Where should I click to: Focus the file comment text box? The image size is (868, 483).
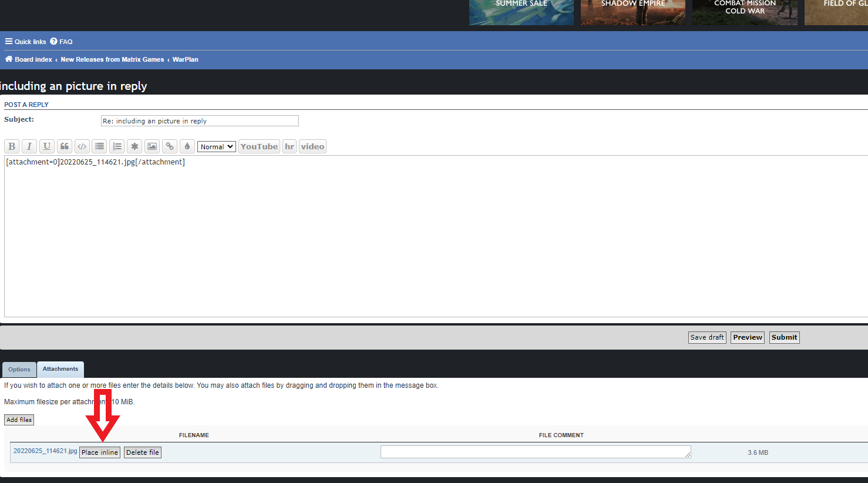536,452
